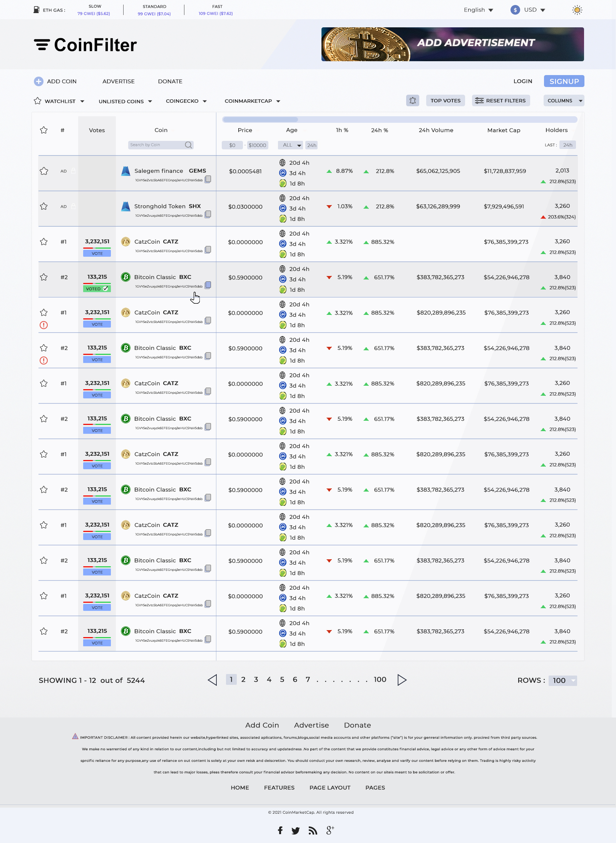The image size is (616, 843).
Task: Copy Salegem finance contract address
Action: [x=208, y=179]
